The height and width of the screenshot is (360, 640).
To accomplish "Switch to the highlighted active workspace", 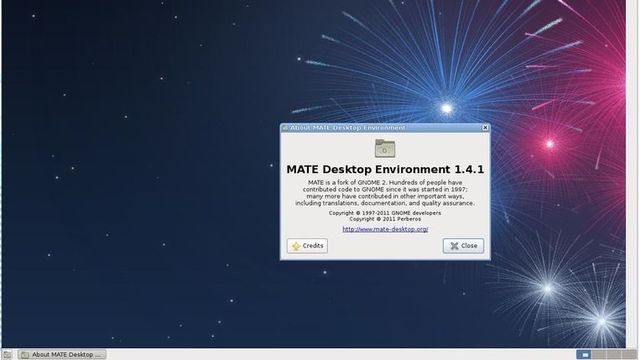I will 584,355.
